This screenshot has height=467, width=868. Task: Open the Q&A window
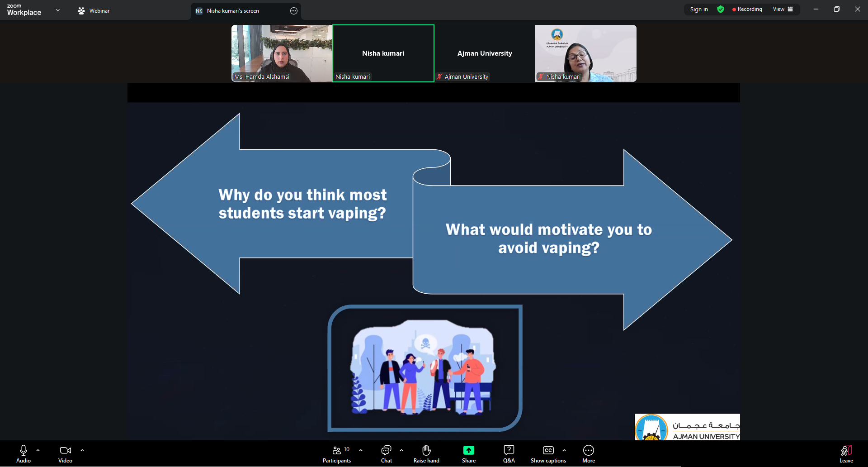[x=509, y=454]
